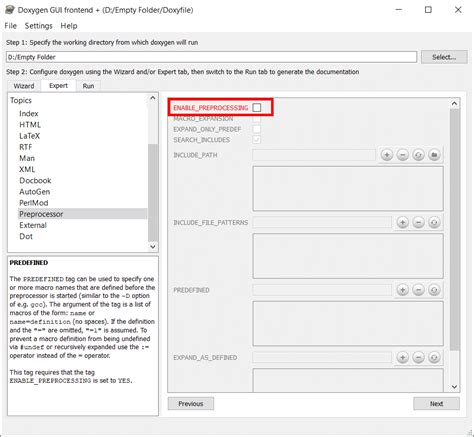The width and height of the screenshot is (474, 437).
Task: Remove INCLUDE_FILE_PATTERNS entry with minus icon
Action: click(x=418, y=222)
